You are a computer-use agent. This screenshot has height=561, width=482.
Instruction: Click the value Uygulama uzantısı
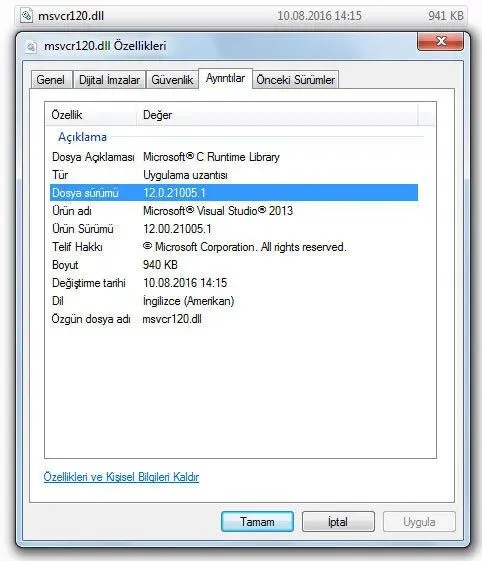pyautogui.click(x=185, y=175)
